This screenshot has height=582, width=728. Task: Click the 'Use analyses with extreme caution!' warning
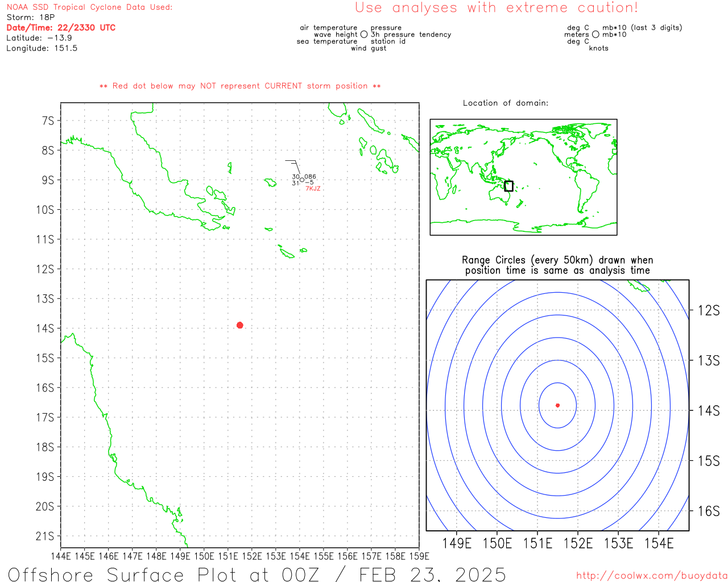click(497, 8)
